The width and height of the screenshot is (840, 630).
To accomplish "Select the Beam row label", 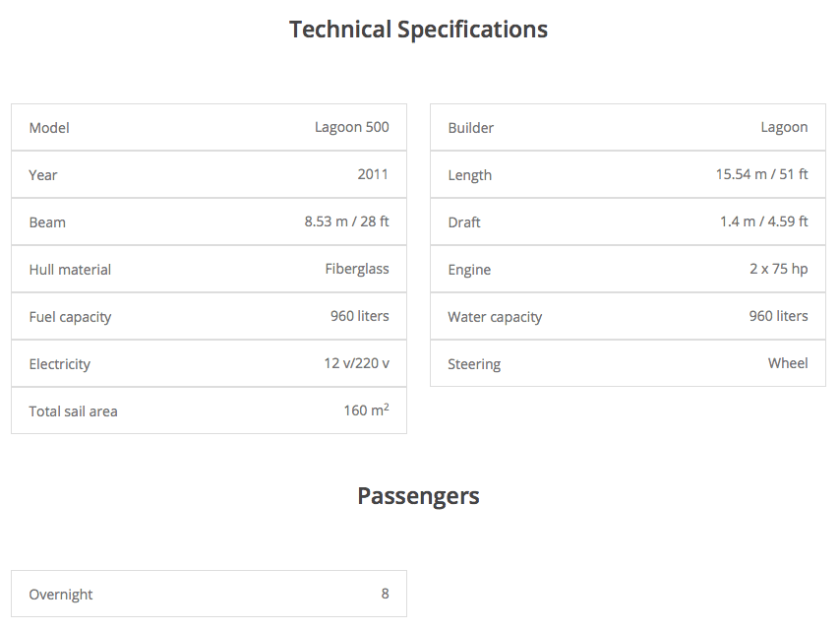I will pos(47,222).
